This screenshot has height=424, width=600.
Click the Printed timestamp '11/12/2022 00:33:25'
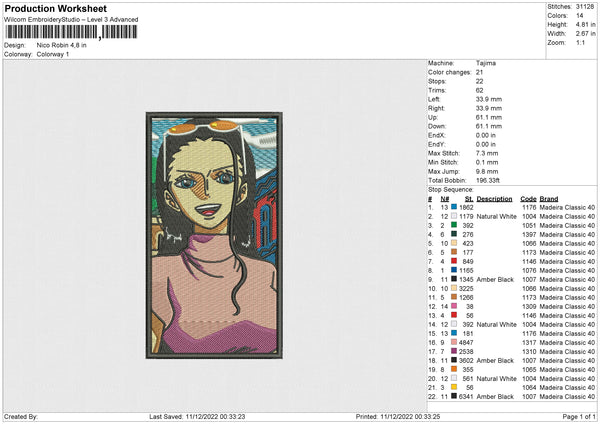point(410,416)
